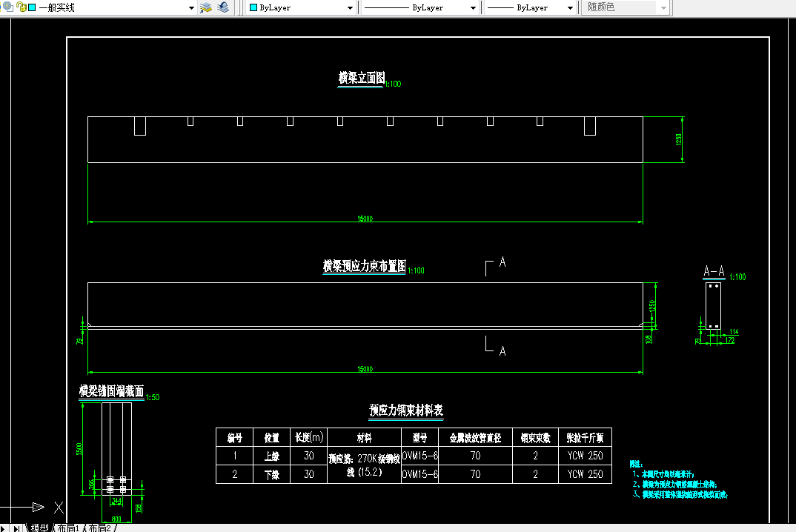This screenshot has height=532, width=796.
Task: Click the layer previous icon
Action: click(223, 7)
